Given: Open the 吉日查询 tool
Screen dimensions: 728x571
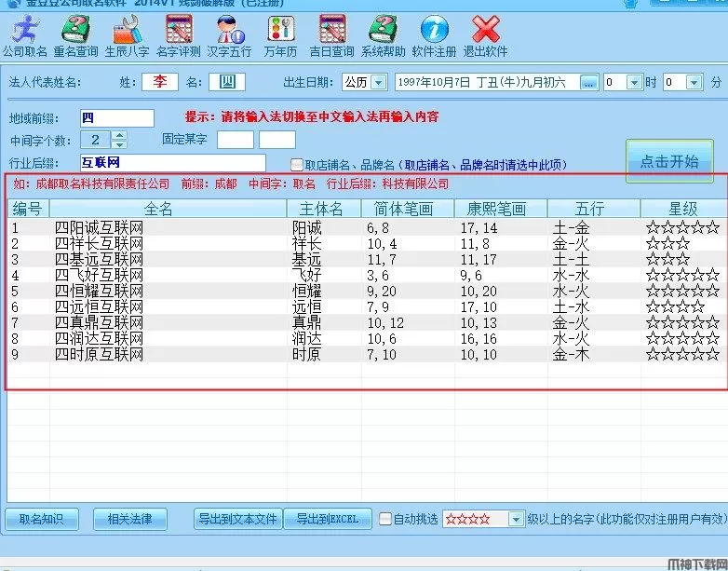Looking at the screenshot, I should (331, 36).
